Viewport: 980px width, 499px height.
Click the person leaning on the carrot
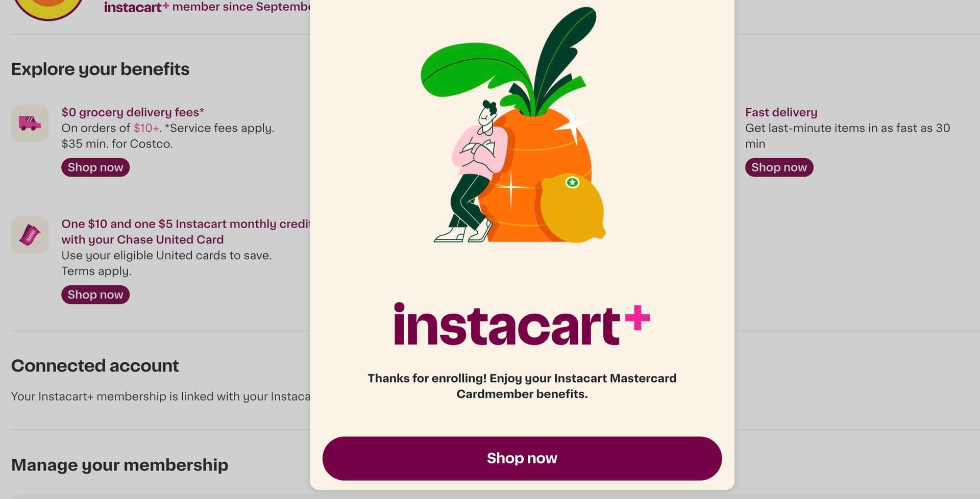(471, 172)
